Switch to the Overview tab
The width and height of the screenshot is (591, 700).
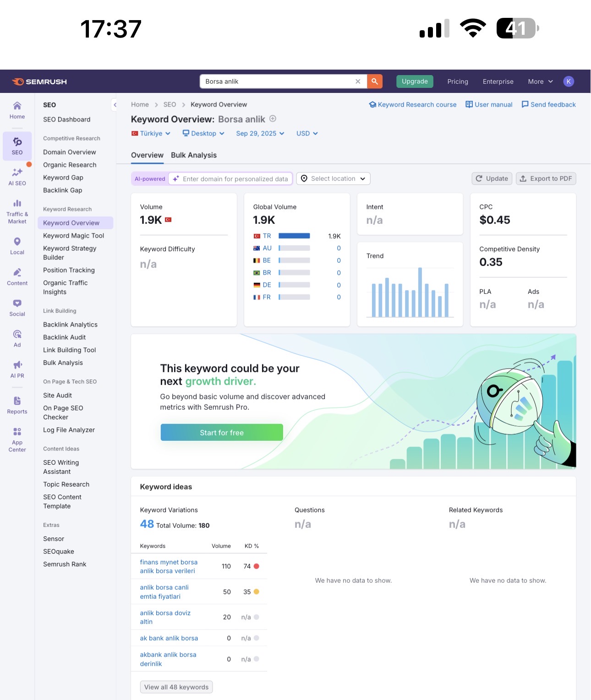[x=147, y=155]
